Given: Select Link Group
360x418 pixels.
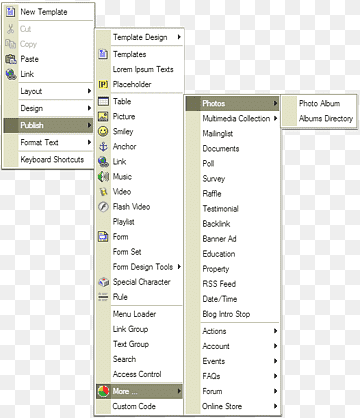Looking at the screenshot, I should pyautogui.click(x=140, y=329).
